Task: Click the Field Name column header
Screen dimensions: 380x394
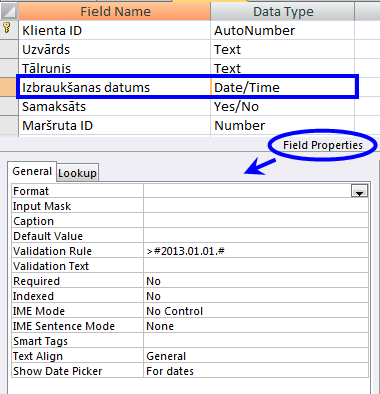Action: pos(115,11)
